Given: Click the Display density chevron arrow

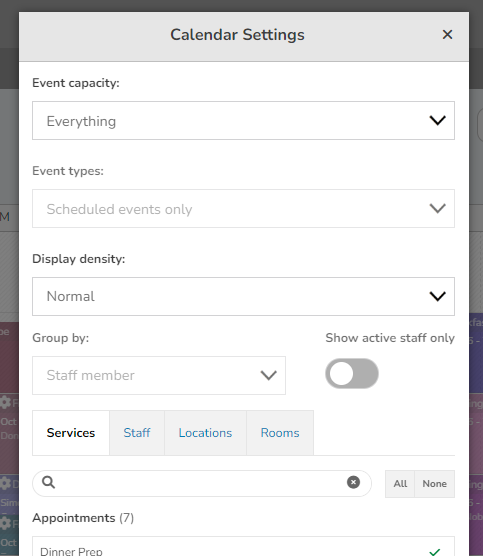Looking at the screenshot, I should (437, 296).
